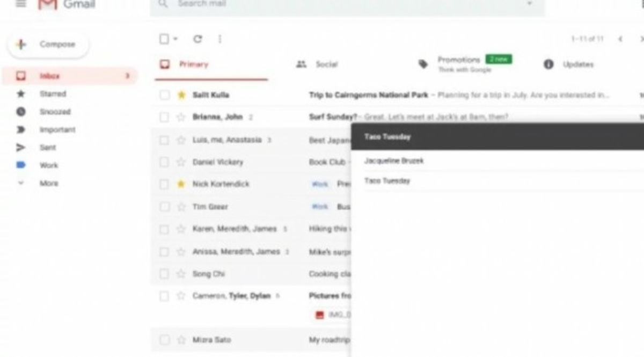Star the Brianna, John email

tap(181, 117)
